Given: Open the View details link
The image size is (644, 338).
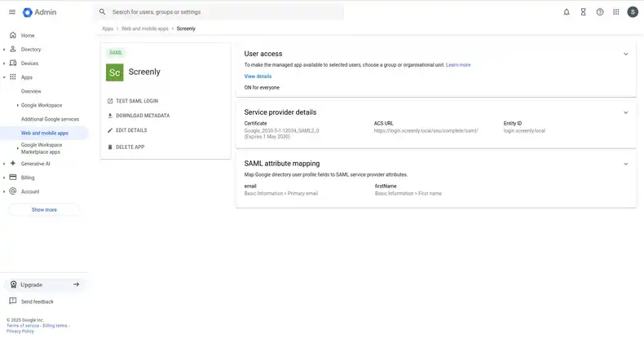Looking at the screenshot, I should pos(258,77).
